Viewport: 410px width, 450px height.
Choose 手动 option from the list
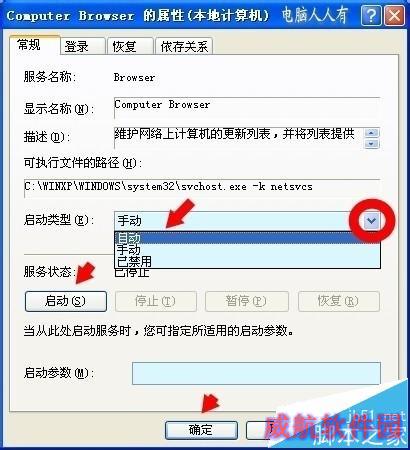[x=247, y=249]
